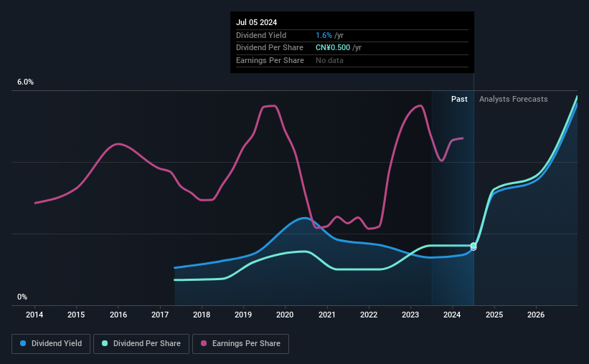Click the 0% y-axis label
Screen dimensions: 589x364
coord(22,297)
